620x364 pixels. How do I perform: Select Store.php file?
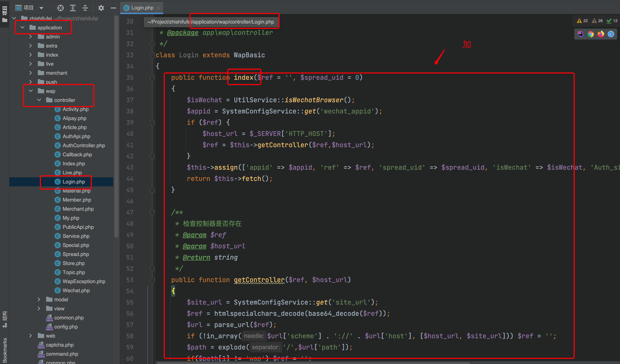[x=70, y=263]
